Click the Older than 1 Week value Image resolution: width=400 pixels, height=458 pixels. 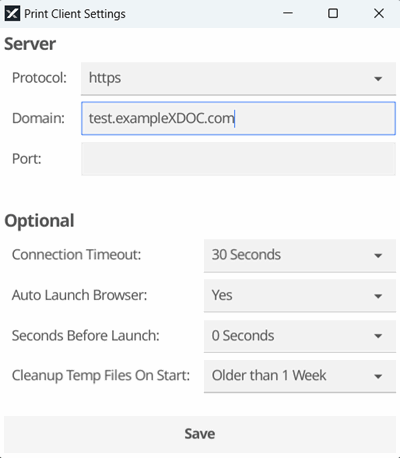[x=269, y=376]
